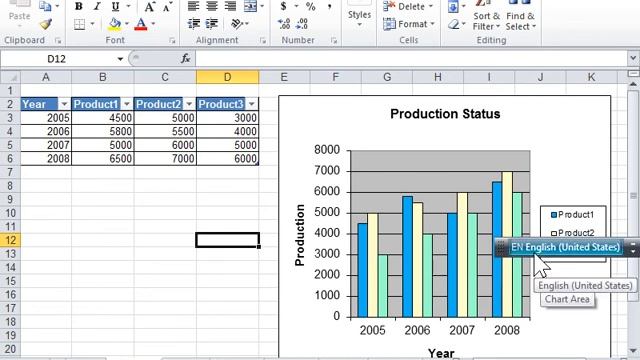Viewport: 640px width, 360px height.
Task: Merge and center cells
Action: pos(250,6)
